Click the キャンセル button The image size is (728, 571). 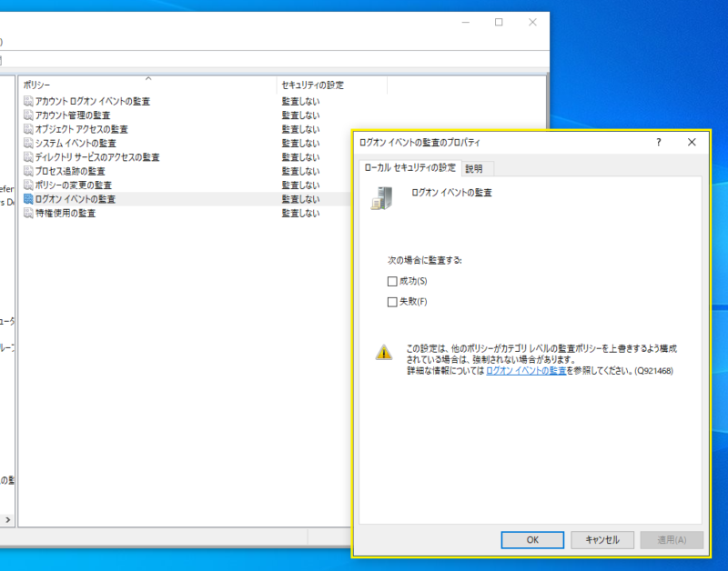click(x=602, y=540)
